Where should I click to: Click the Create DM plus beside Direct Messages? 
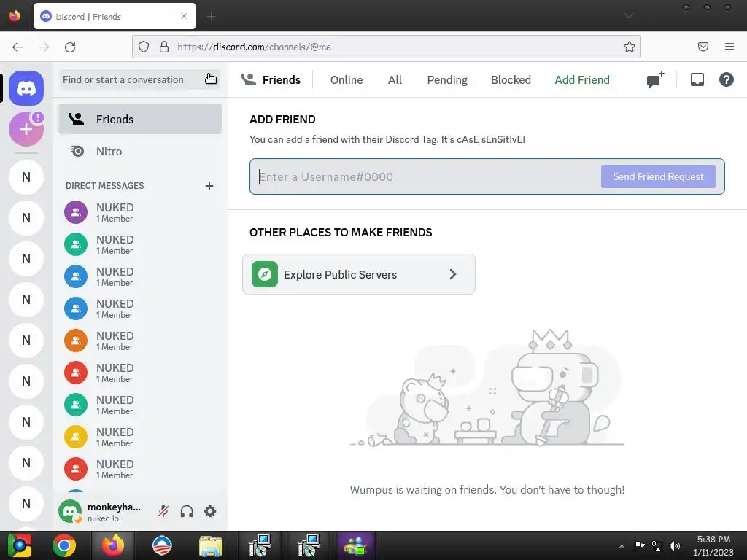pyautogui.click(x=209, y=186)
